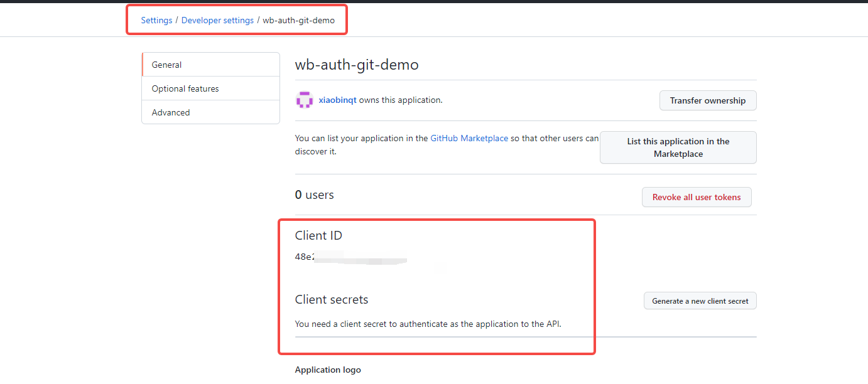Click the client secret requirement description
This screenshot has height=384, width=868.
(x=428, y=324)
